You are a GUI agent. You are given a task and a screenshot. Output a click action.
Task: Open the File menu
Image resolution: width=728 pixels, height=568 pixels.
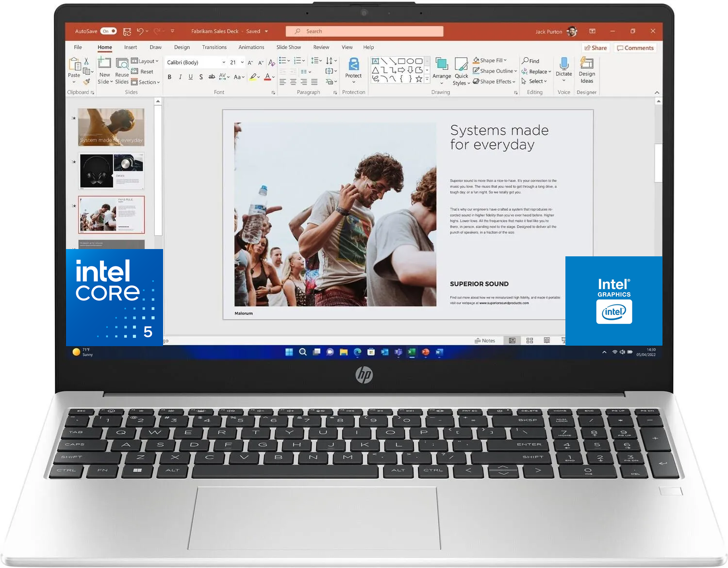78,47
